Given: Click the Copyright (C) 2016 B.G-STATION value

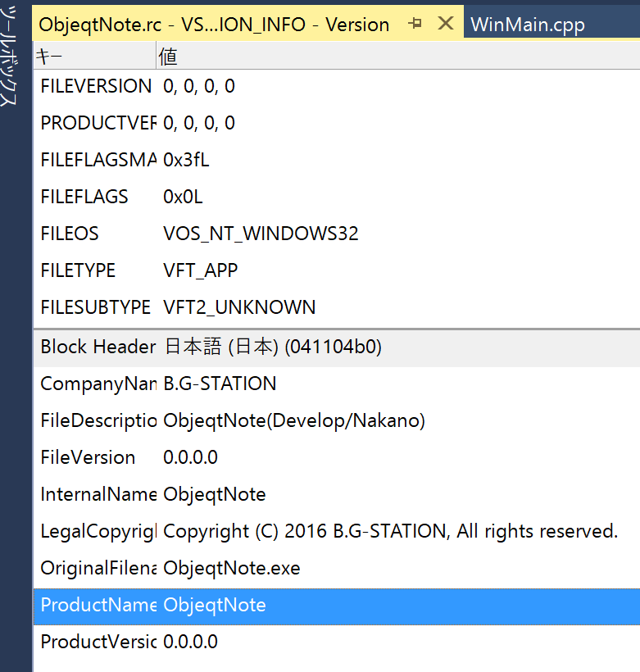Looking at the screenshot, I should [391, 531].
